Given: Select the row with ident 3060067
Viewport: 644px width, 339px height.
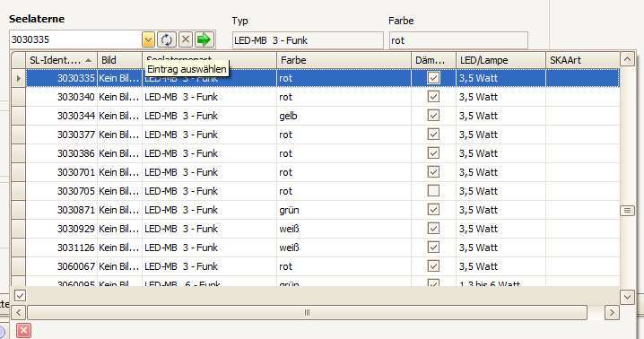Looking at the screenshot, I should (x=323, y=266).
